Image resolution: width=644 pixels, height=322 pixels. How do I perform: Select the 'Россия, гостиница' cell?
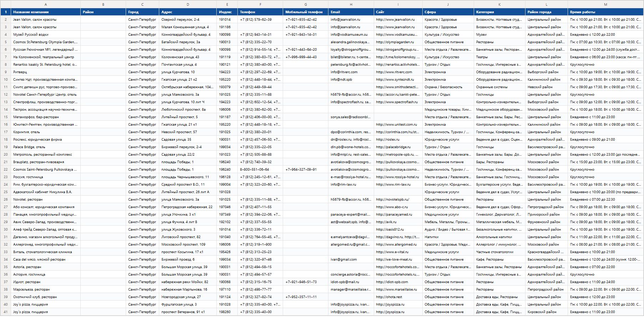[x=46, y=177]
